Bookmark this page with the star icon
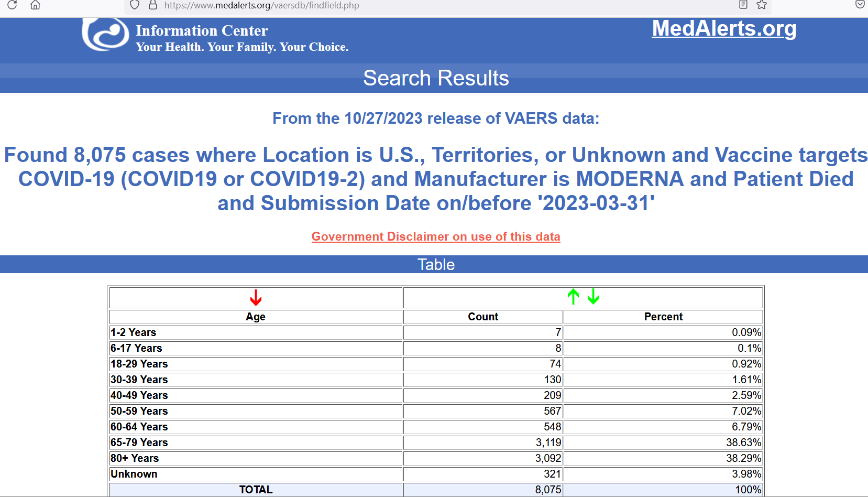Screen dimensions: 868x497 [x=762, y=5]
